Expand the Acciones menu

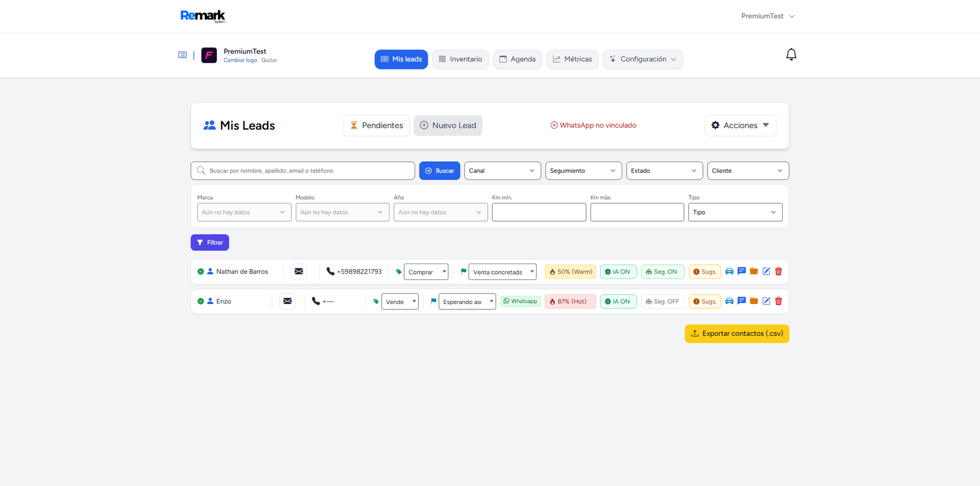(x=741, y=125)
